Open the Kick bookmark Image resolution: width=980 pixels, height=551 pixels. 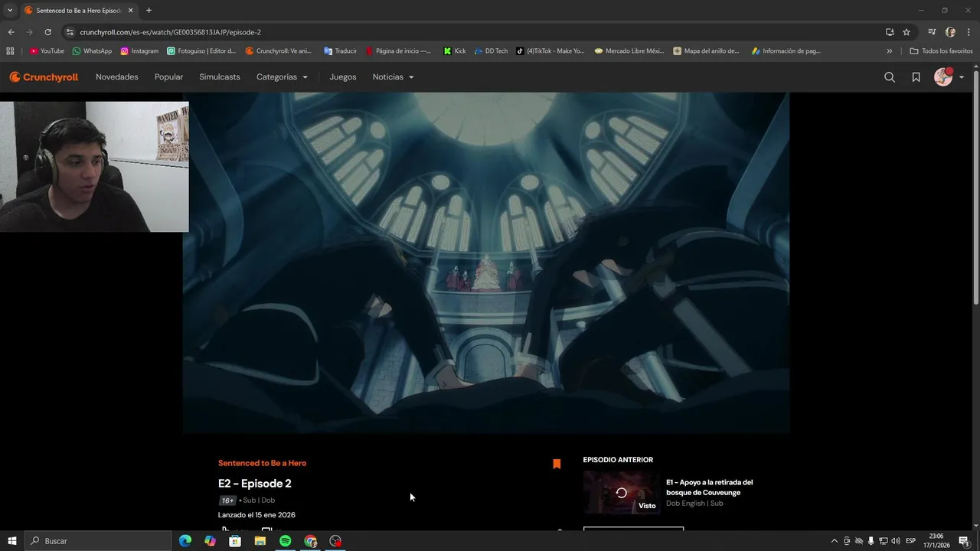[x=454, y=51]
